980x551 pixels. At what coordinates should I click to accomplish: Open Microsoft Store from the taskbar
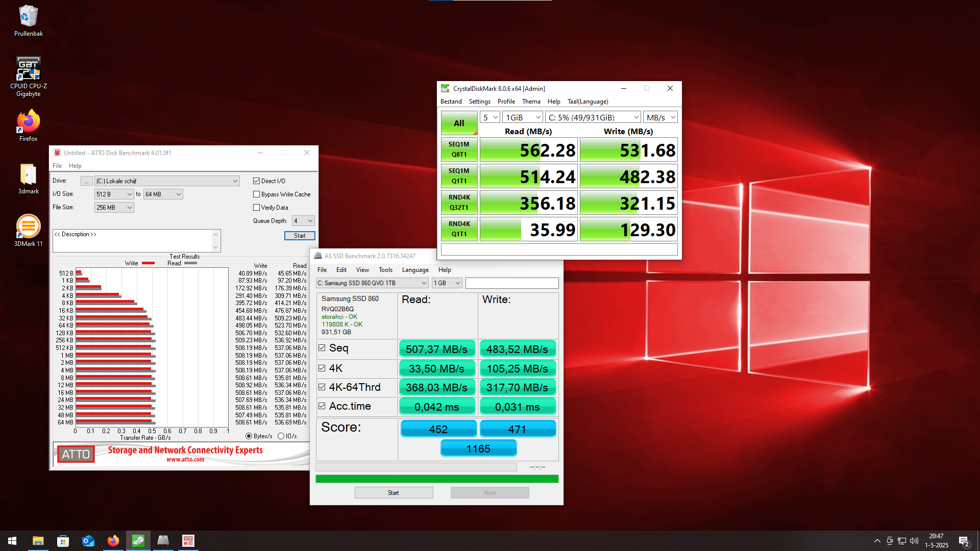[x=63, y=541]
